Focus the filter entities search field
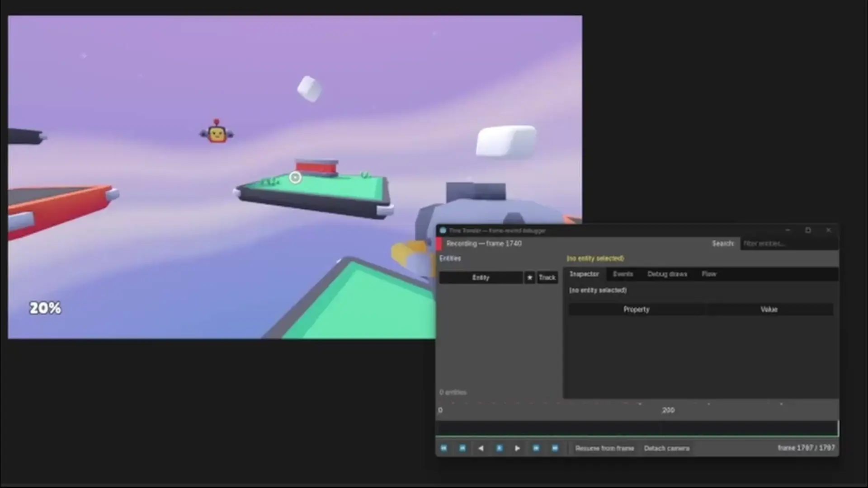This screenshot has height=488, width=868. pyautogui.click(x=788, y=244)
